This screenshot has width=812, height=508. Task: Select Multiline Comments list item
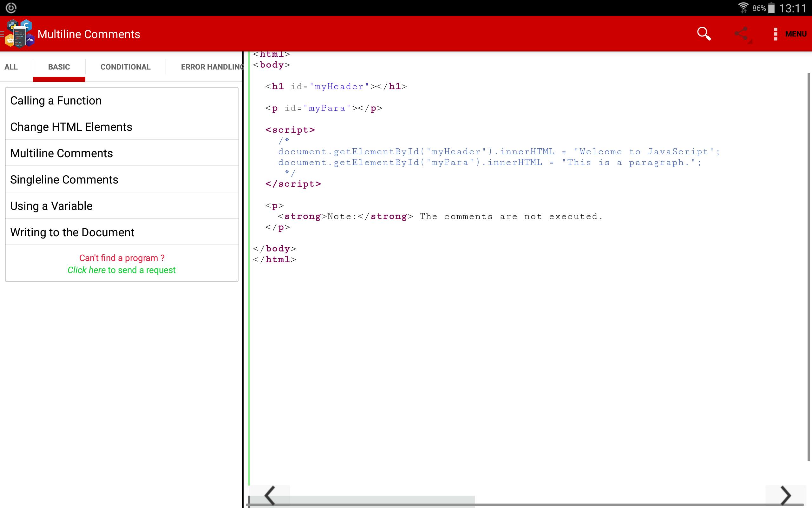tap(122, 153)
